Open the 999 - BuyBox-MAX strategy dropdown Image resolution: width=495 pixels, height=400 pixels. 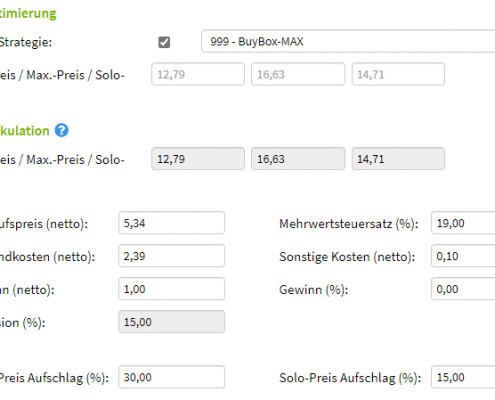348,41
